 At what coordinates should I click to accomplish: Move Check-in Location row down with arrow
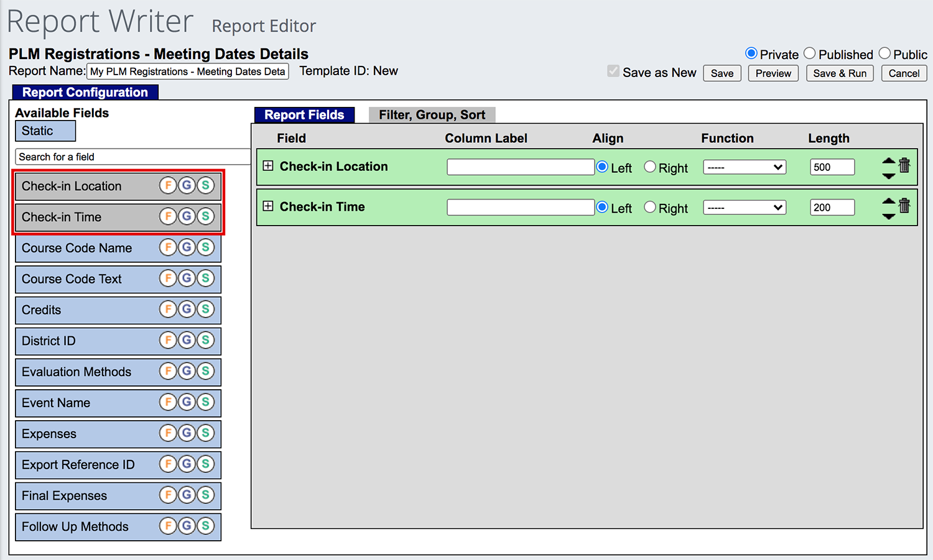pos(888,176)
